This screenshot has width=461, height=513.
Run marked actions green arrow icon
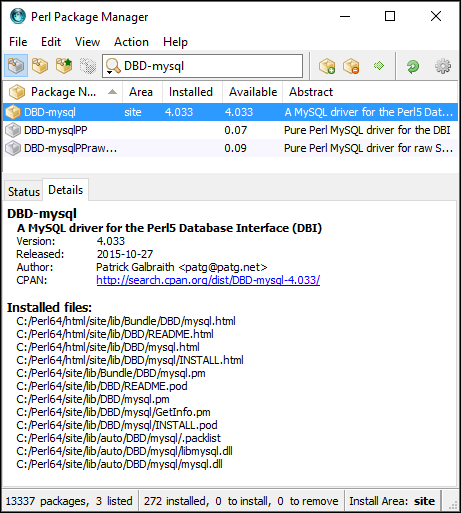point(379,66)
